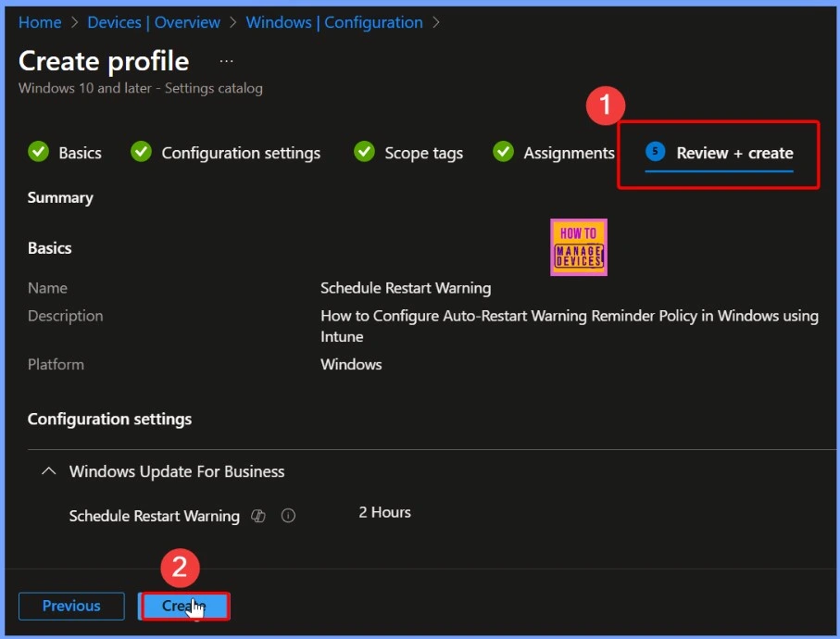This screenshot has height=639, width=840.
Task: Click the Copilot icon beside Schedule Restart Warning
Action: pyautogui.click(x=258, y=516)
